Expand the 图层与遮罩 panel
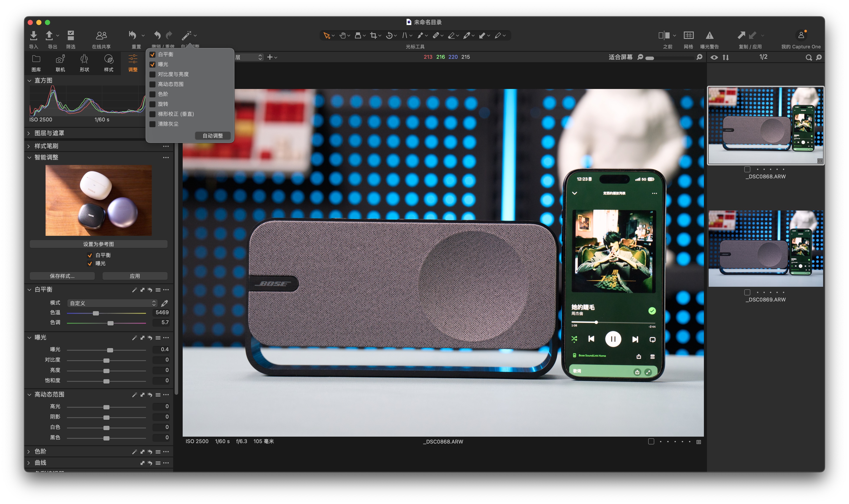This screenshot has height=504, width=849. 29,133
